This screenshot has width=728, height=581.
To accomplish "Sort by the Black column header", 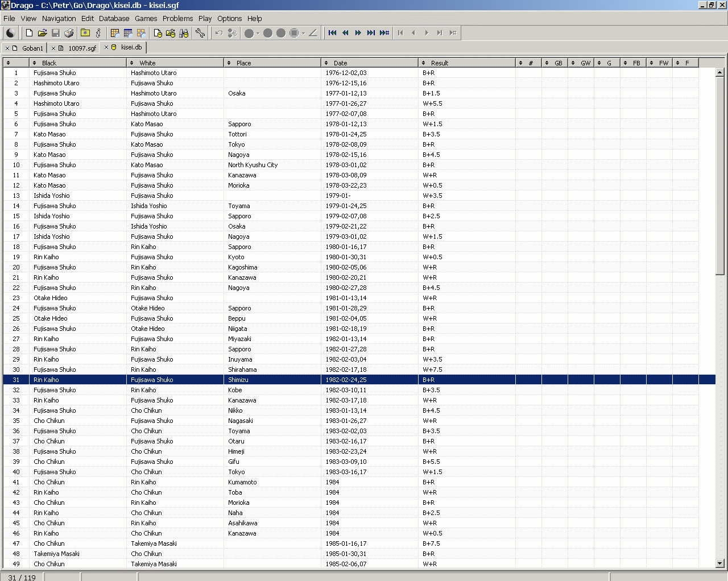I will [49, 63].
